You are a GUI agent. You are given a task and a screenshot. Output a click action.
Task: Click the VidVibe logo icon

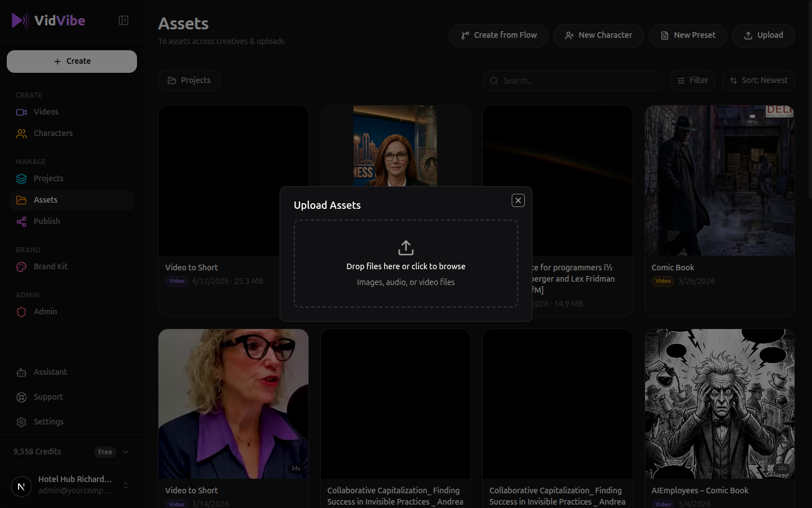click(x=20, y=20)
